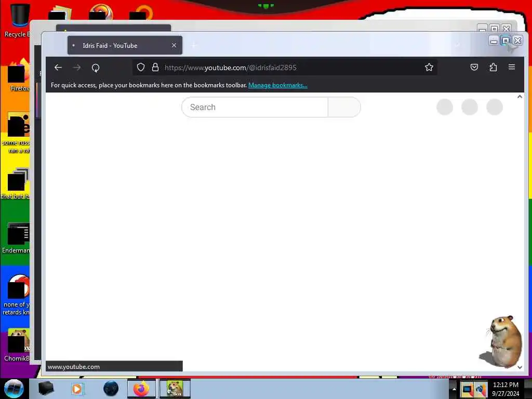The height and width of the screenshot is (399, 532).
Task: Close the Idris Faid - YouTube tab
Action: point(174,45)
